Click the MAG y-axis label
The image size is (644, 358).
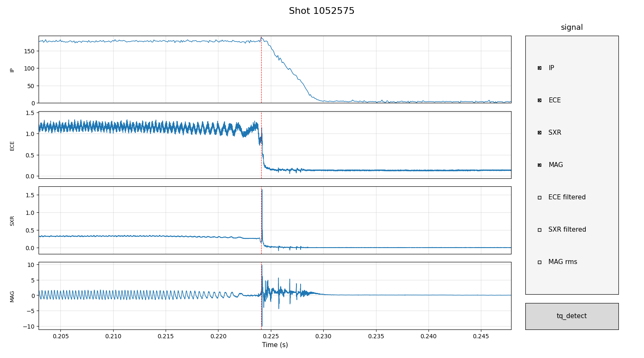coord(12,296)
